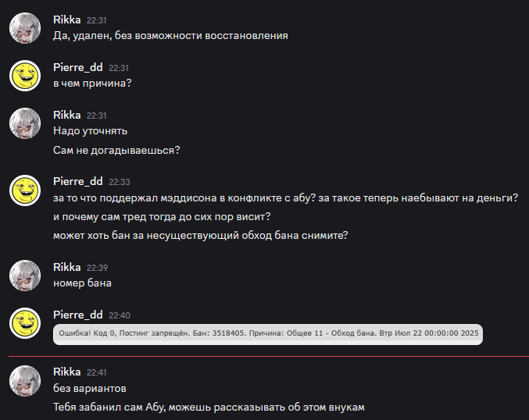The width and height of the screenshot is (529, 420).
Task: Click message 'и почему сам тред тогда до сих пор висит?'
Action: [162, 217]
